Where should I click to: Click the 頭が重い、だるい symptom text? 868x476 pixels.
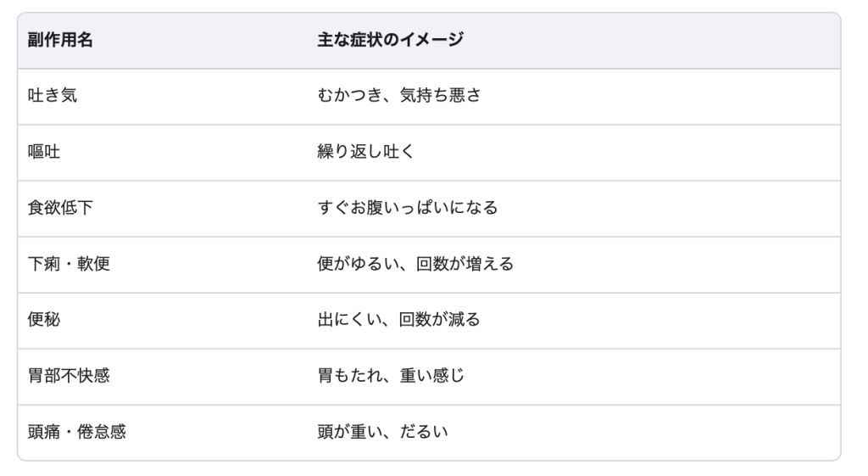pyautogui.click(x=382, y=433)
